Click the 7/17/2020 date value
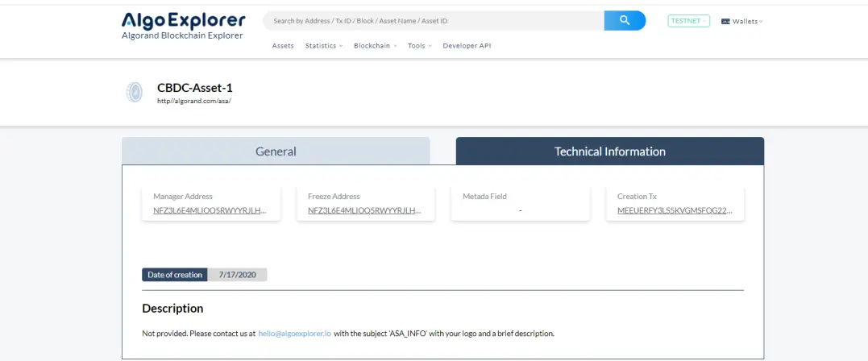 coord(238,275)
